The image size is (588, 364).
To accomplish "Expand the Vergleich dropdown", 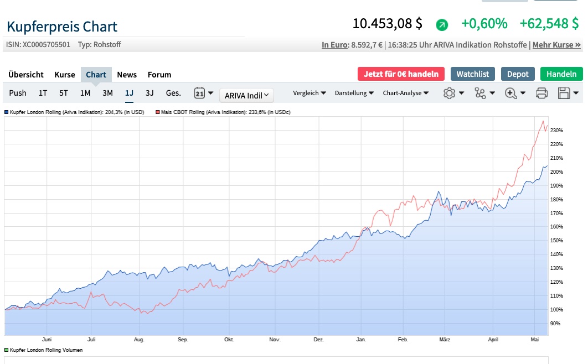I will pyautogui.click(x=309, y=93).
